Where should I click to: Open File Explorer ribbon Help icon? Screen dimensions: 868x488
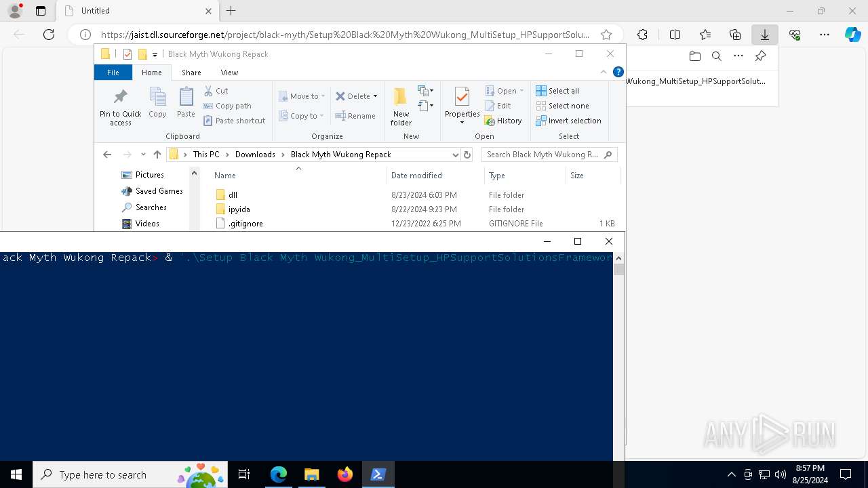point(618,72)
